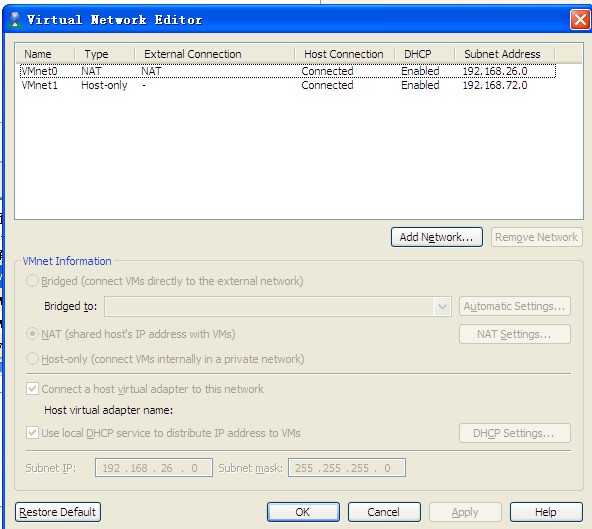Expand the Bridged to dropdown

[442, 306]
